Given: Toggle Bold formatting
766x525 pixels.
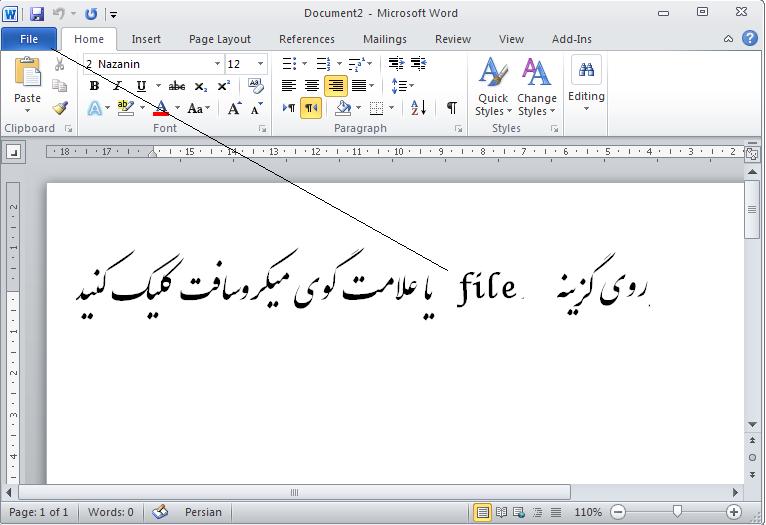Looking at the screenshot, I should point(94,86).
